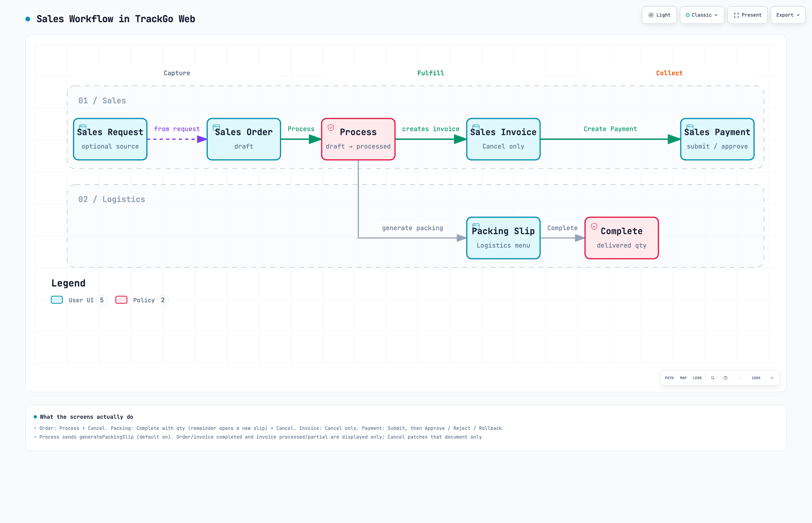Image resolution: width=812 pixels, height=523 pixels.
Task: Click the shield icon on Complete node
Action: pos(594,226)
